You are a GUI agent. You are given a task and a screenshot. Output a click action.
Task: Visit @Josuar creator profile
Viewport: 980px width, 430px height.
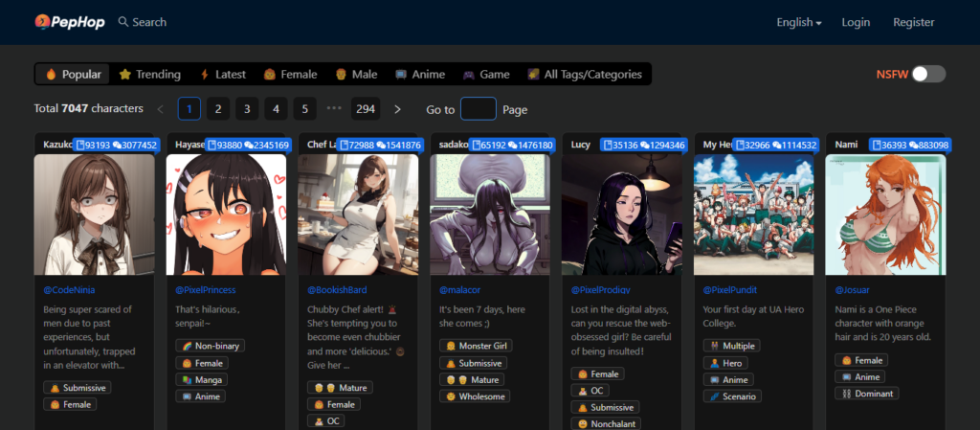coord(853,290)
